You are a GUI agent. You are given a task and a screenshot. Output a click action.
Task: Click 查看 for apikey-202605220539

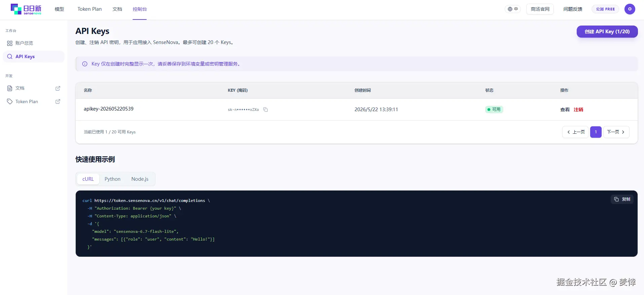pos(565,110)
